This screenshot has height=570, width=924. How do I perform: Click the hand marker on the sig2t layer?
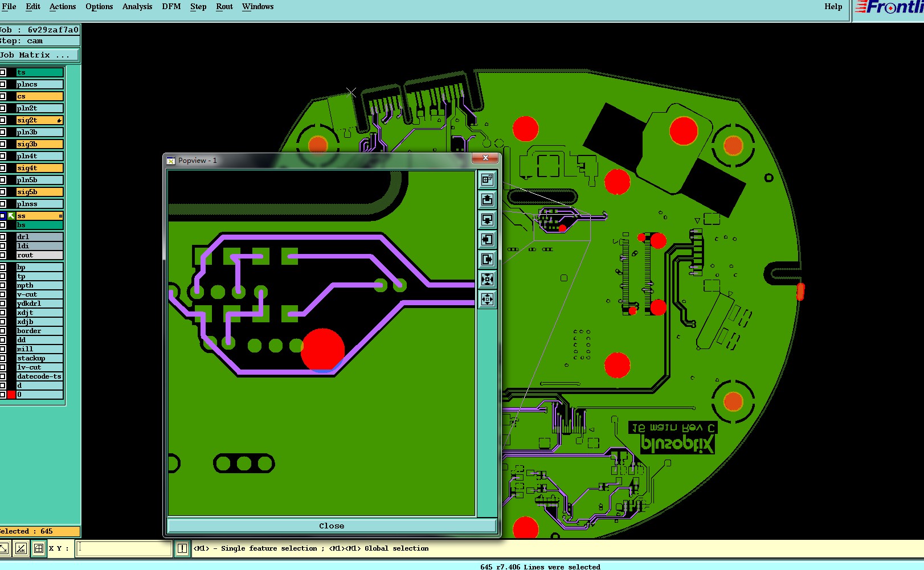point(59,121)
